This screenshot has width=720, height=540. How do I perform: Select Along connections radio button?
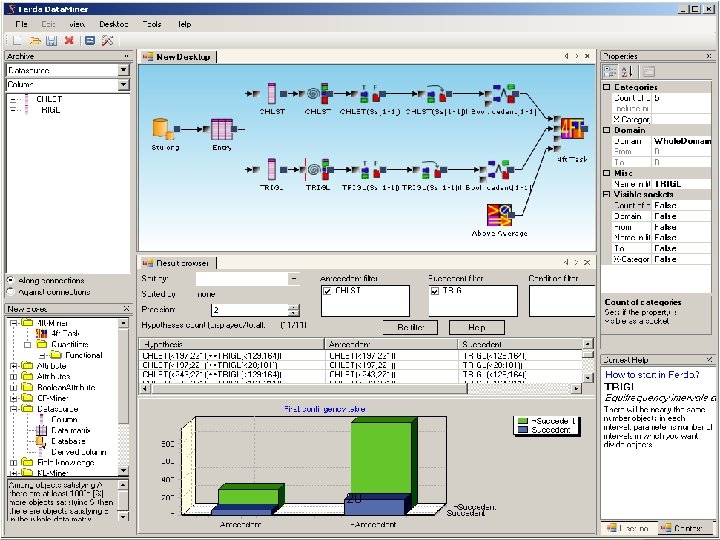click(x=10, y=280)
